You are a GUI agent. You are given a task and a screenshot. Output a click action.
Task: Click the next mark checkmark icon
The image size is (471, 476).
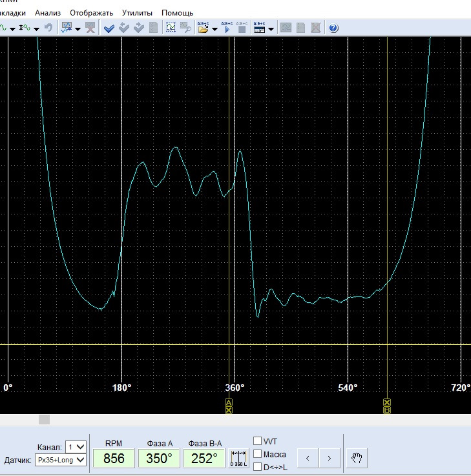tap(139, 28)
